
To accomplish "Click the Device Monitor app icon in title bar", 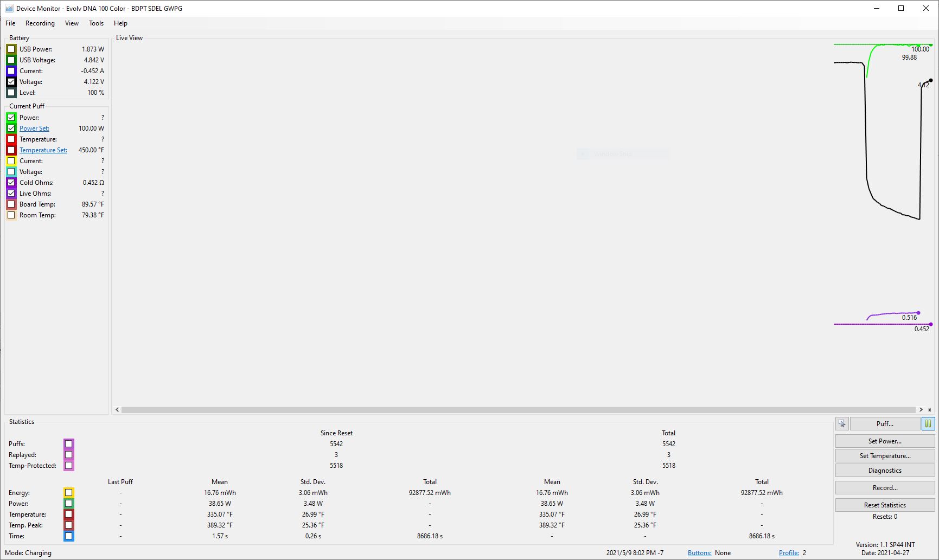I will point(9,8).
